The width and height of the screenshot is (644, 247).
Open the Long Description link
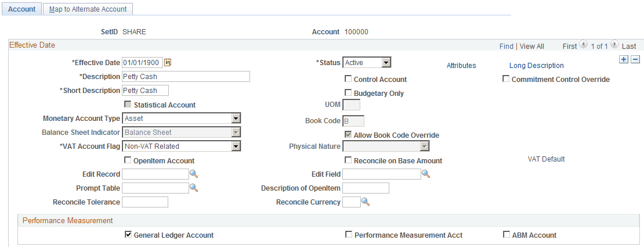537,66
